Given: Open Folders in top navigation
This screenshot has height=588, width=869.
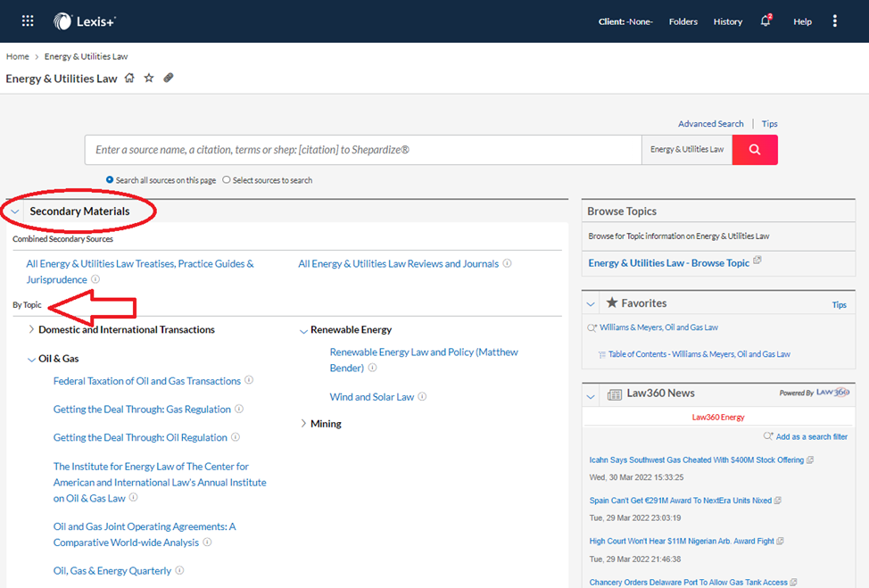Looking at the screenshot, I should pos(683,21).
